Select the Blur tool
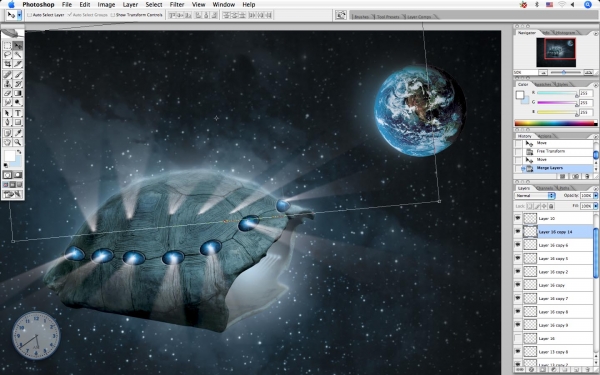Image resolution: width=600 pixels, height=375 pixels. click(7, 102)
